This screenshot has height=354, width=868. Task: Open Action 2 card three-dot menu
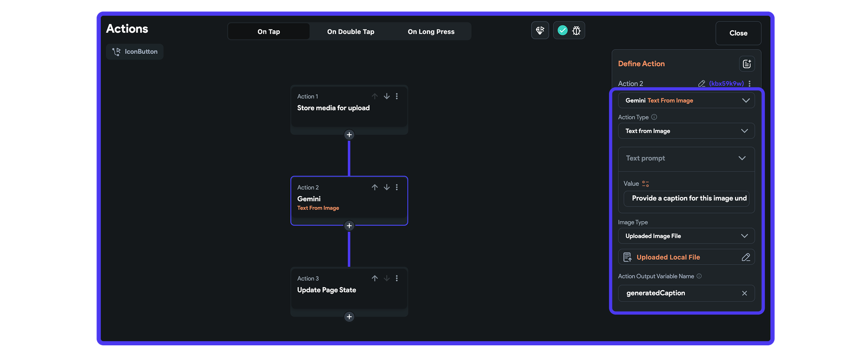click(x=397, y=187)
